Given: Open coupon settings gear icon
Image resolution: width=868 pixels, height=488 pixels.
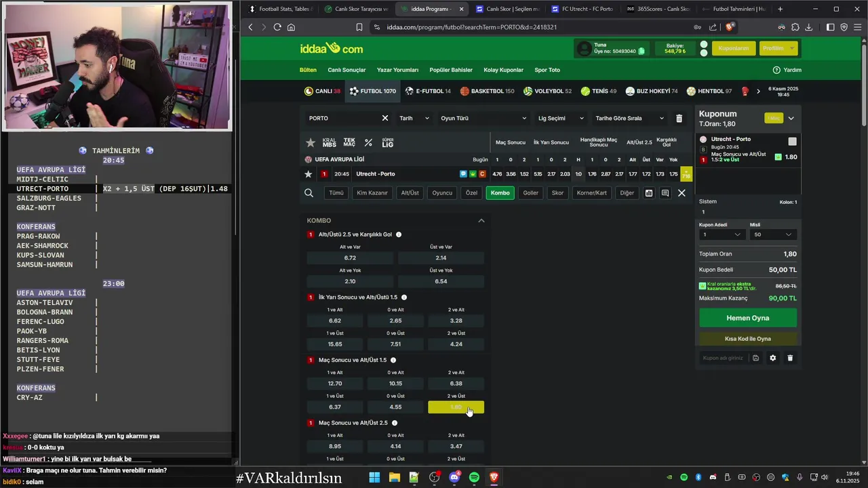Looking at the screenshot, I should 772,358.
